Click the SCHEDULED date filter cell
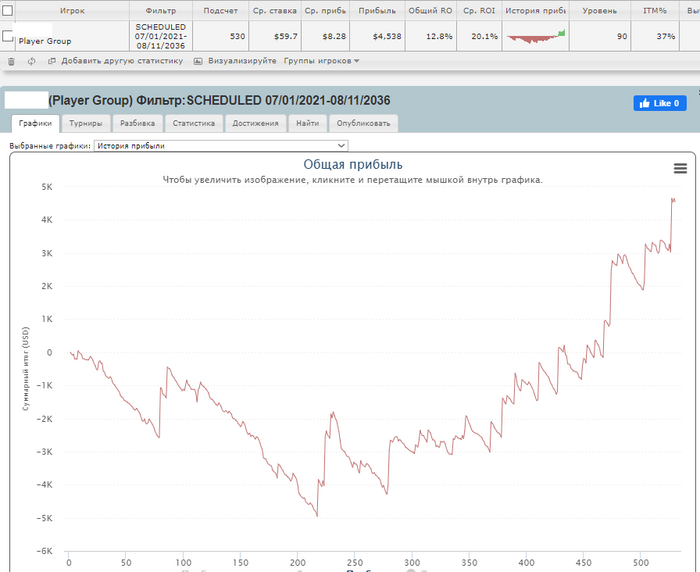The width and height of the screenshot is (700, 572). click(161, 36)
